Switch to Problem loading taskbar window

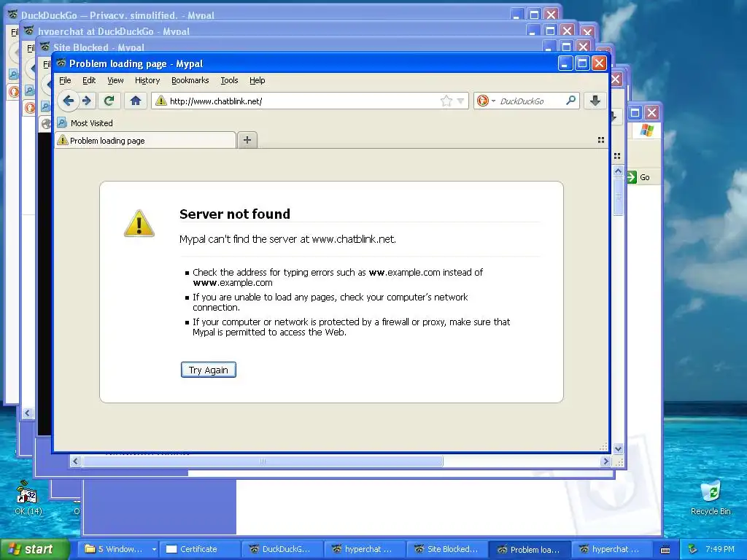(x=530, y=549)
